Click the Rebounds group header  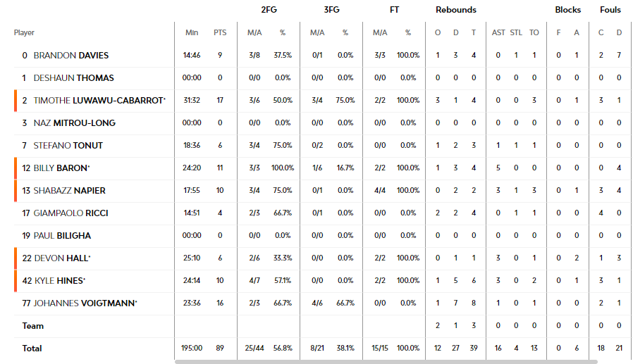(x=456, y=10)
